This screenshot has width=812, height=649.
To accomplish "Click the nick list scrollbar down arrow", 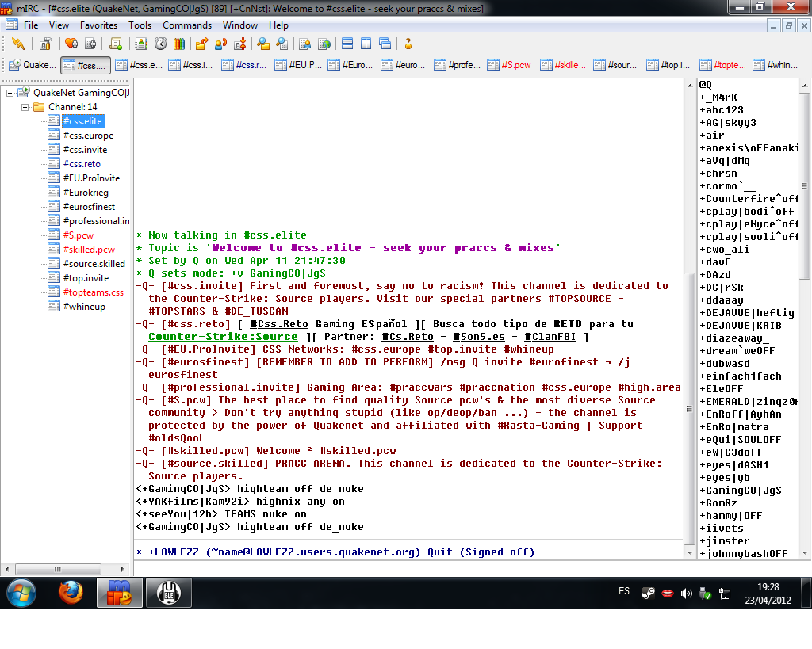I will click(x=804, y=553).
